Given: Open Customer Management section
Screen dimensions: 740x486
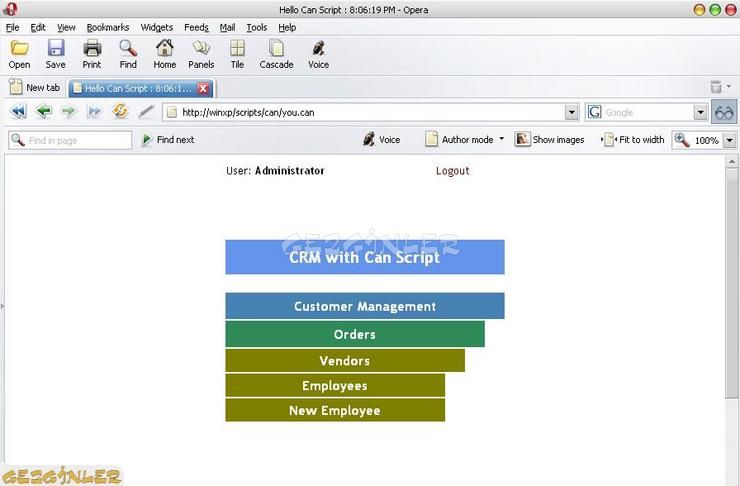Looking at the screenshot, I should pyautogui.click(x=365, y=306).
